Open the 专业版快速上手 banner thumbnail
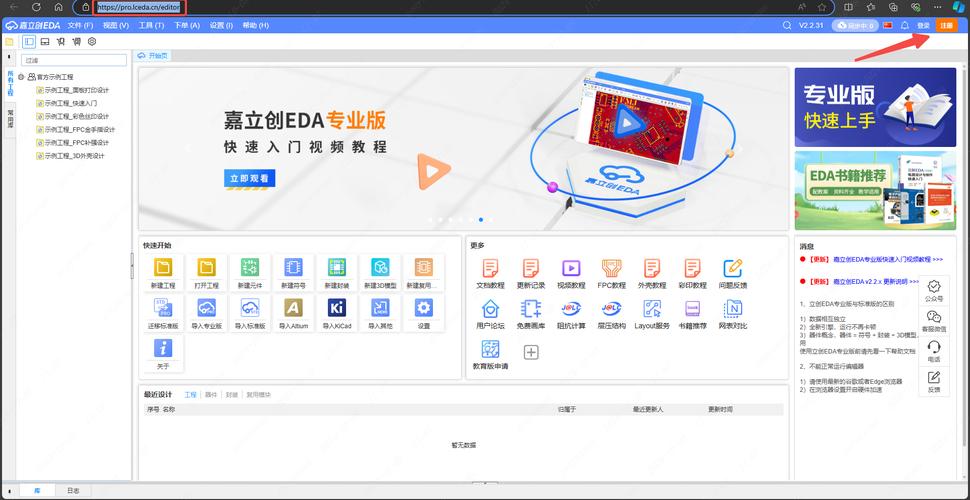This screenshot has height=500, width=970. click(x=875, y=108)
